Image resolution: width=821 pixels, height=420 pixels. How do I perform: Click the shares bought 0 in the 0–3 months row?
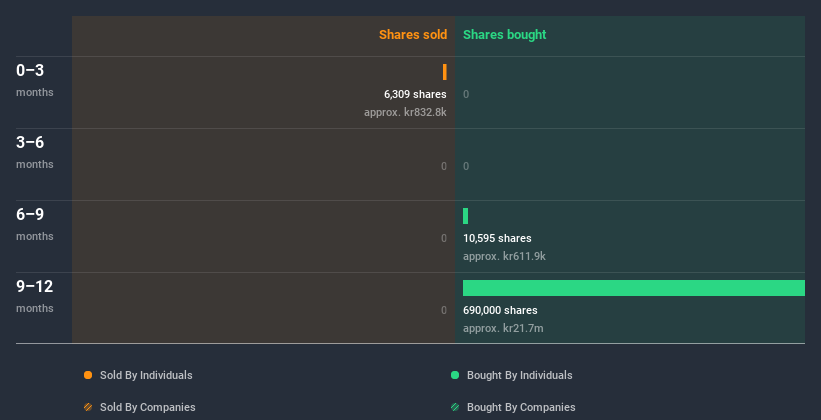click(466, 94)
